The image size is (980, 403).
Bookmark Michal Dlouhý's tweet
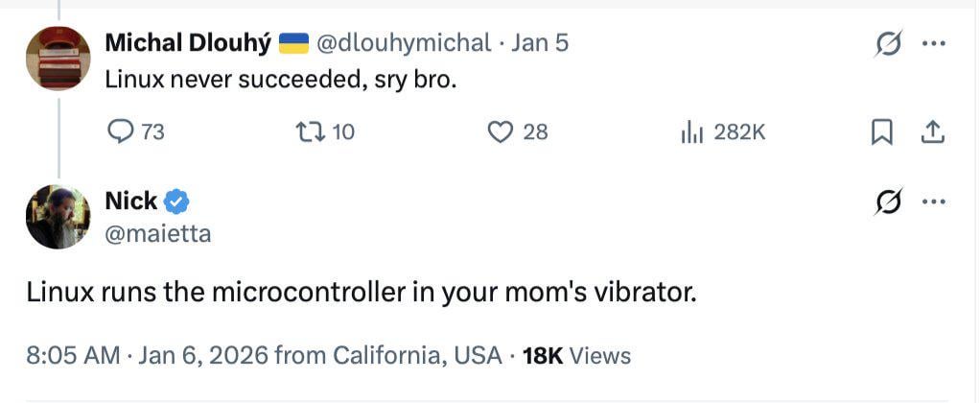pyautogui.click(x=881, y=132)
